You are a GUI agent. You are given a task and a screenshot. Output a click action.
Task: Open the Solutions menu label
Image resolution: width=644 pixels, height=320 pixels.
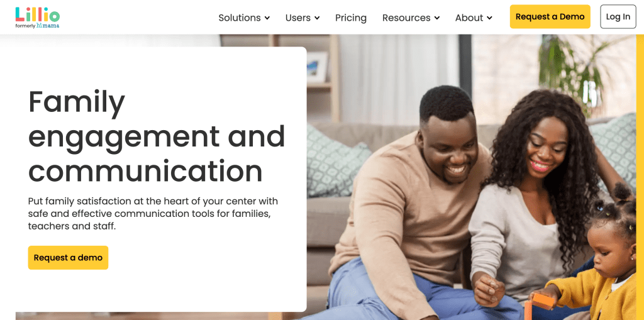[x=240, y=18]
